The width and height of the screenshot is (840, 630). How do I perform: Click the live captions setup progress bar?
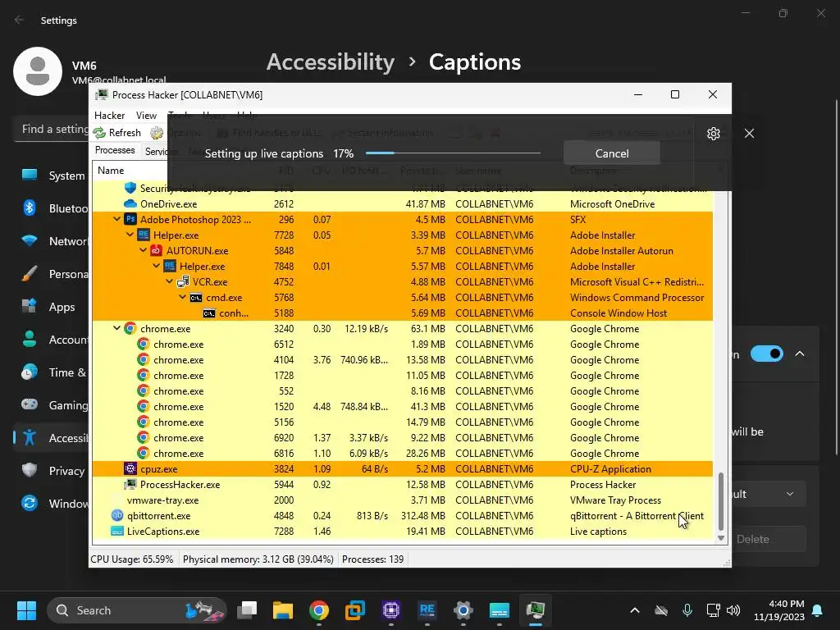453,153
